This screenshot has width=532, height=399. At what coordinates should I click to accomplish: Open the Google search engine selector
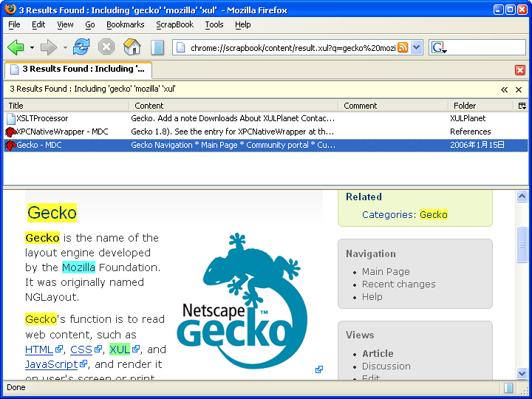click(x=439, y=47)
